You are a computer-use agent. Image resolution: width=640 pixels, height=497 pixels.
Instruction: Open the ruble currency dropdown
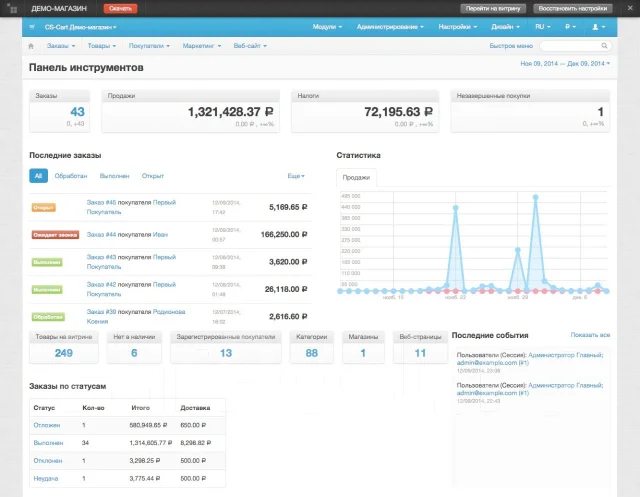coord(570,27)
